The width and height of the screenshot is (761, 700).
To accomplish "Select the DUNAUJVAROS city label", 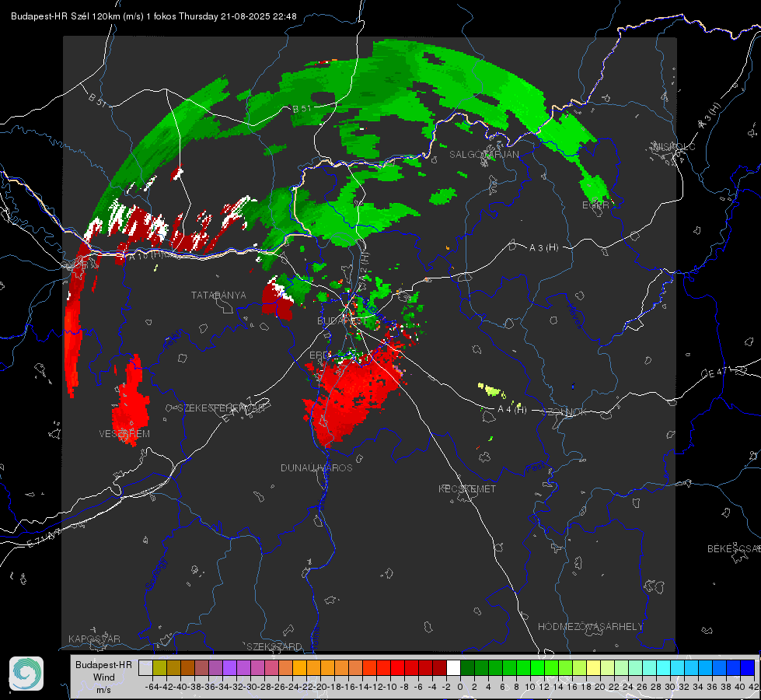I will [316, 467].
